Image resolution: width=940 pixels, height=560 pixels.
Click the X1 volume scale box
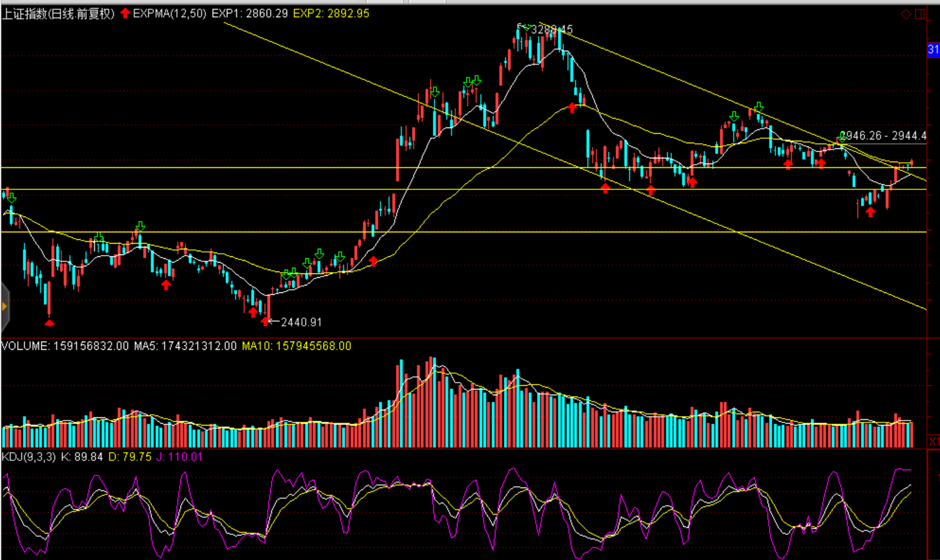click(934, 441)
